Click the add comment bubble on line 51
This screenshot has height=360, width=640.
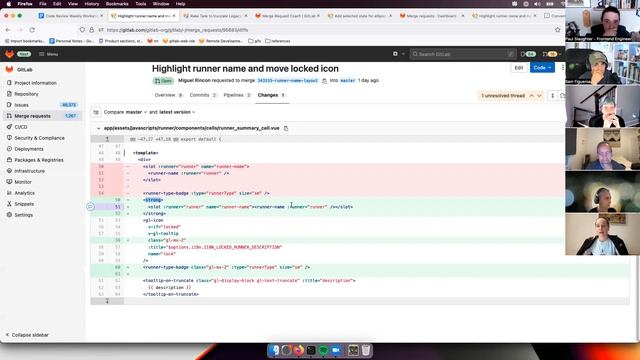pyautogui.click(x=91, y=207)
